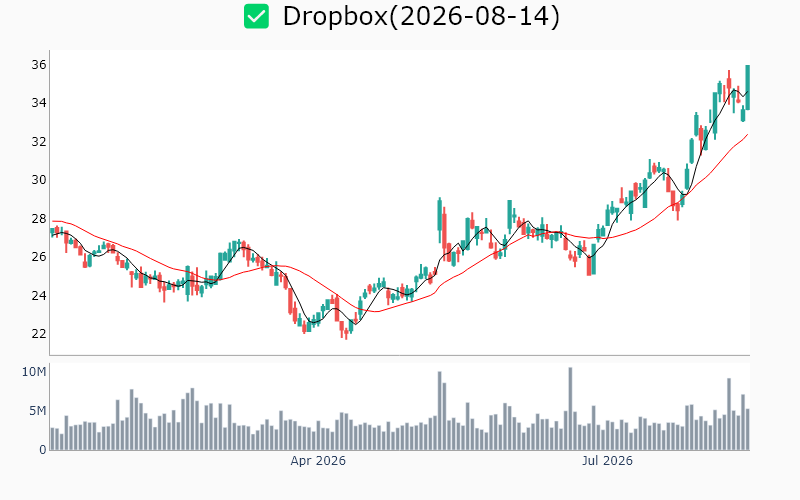Click the 36 price axis label
The image size is (800, 500).
click(x=39, y=65)
